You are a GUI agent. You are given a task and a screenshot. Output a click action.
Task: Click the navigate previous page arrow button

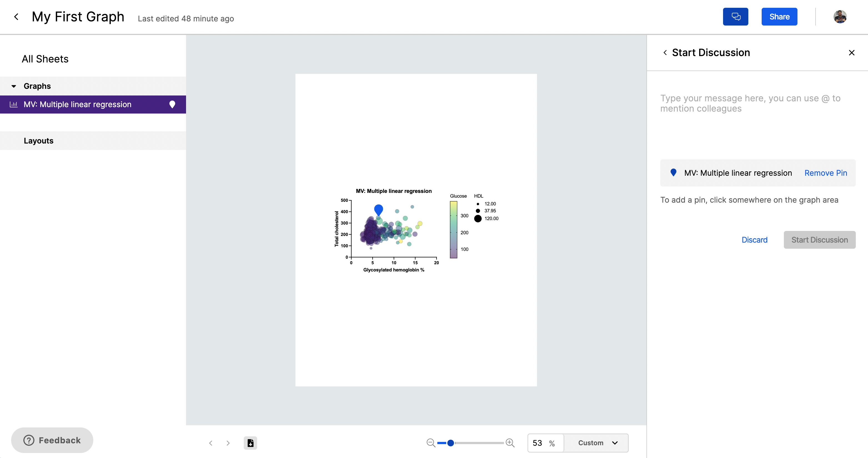[210, 442]
